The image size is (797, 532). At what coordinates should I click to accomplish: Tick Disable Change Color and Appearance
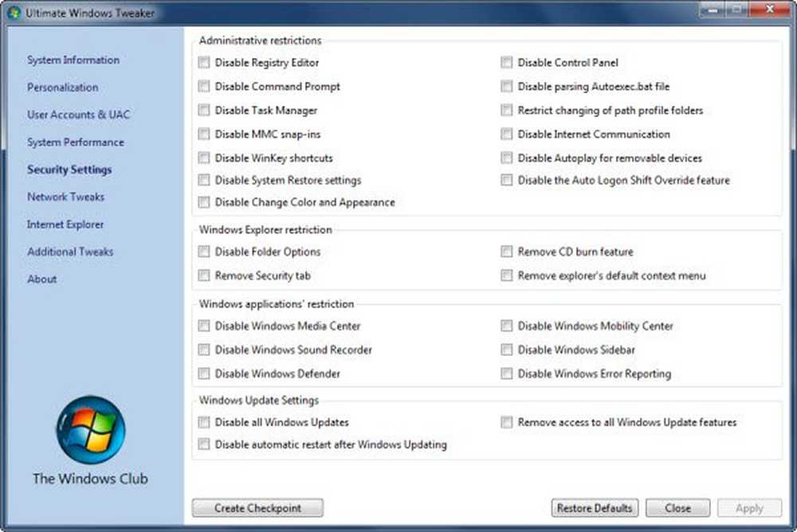point(204,202)
